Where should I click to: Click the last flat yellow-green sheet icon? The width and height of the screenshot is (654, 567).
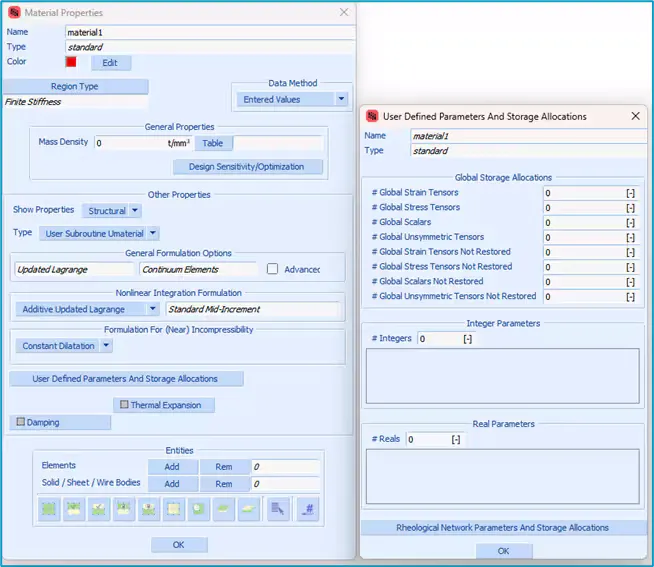click(x=249, y=509)
